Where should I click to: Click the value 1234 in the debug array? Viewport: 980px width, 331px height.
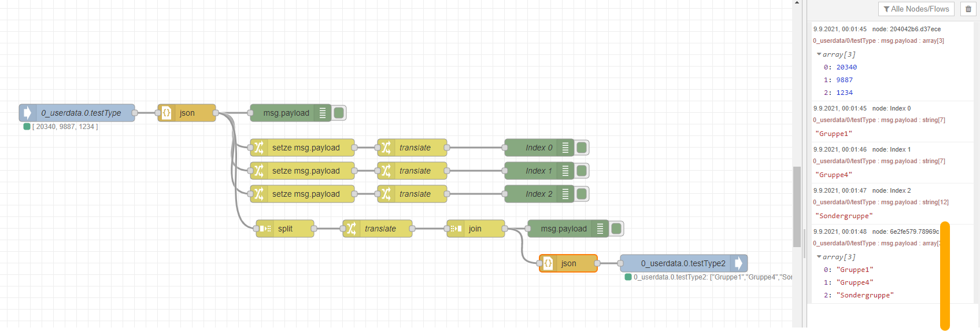click(844, 93)
